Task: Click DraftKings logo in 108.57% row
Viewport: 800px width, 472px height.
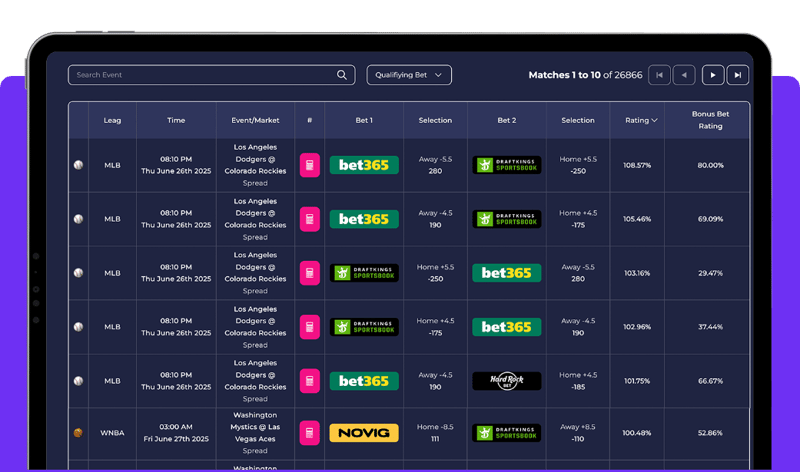Action: click(x=507, y=165)
